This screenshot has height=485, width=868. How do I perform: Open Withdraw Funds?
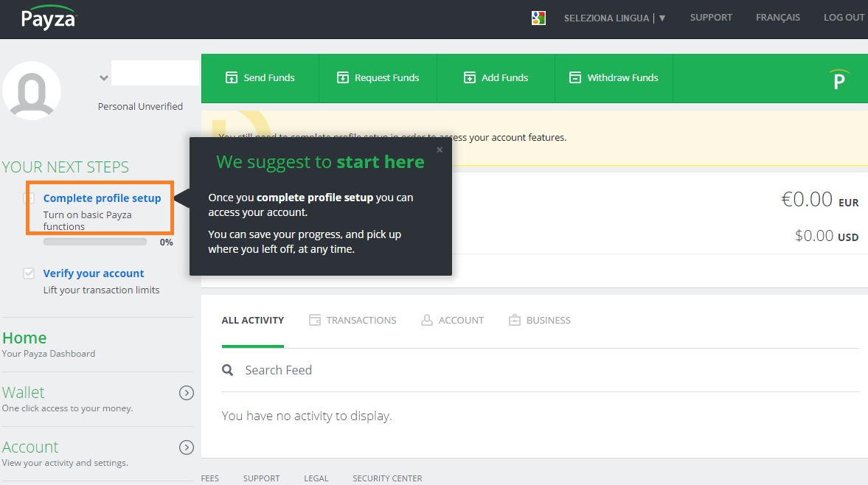(x=614, y=78)
